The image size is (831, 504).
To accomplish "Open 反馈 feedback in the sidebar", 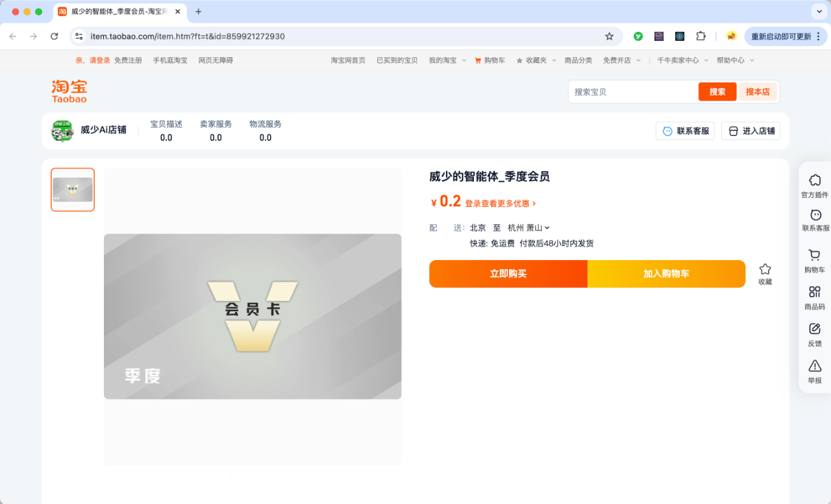I will coord(815,335).
